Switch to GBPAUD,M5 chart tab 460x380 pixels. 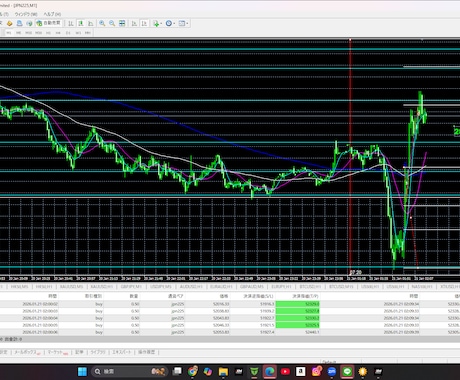252,287
